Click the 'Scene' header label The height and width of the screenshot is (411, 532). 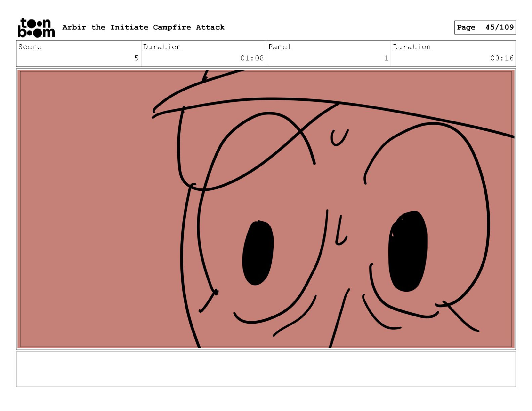pyautogui.click(x=30, y=47)
